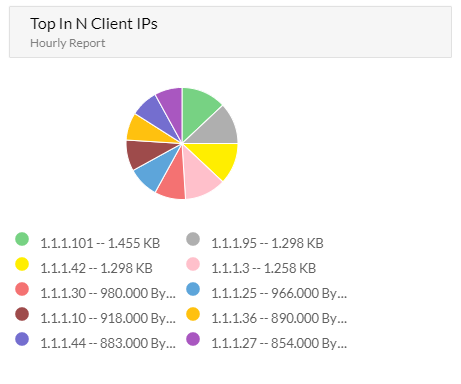
Task: Click the purple legend dot for 1.1.1.27
Action: [193, 339]
